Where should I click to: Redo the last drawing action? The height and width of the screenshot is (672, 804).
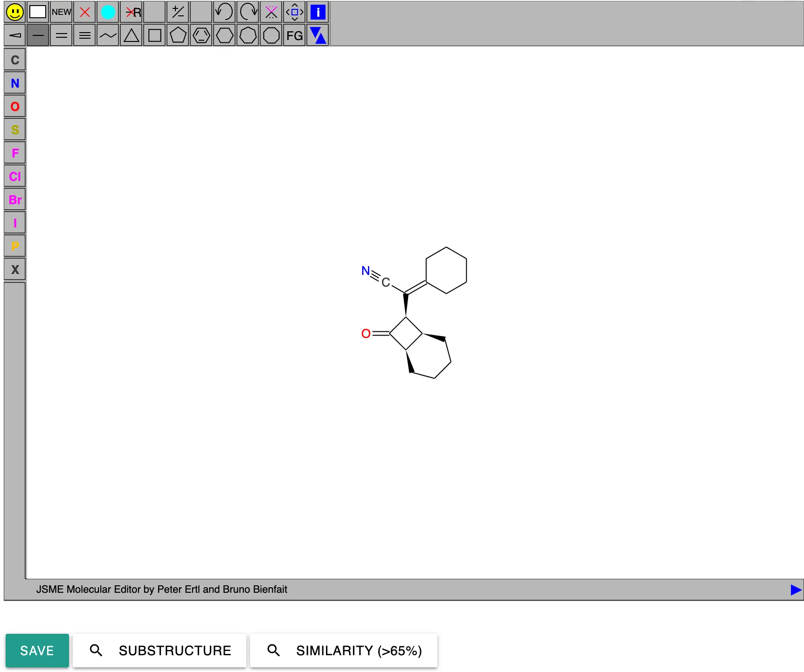248,12
